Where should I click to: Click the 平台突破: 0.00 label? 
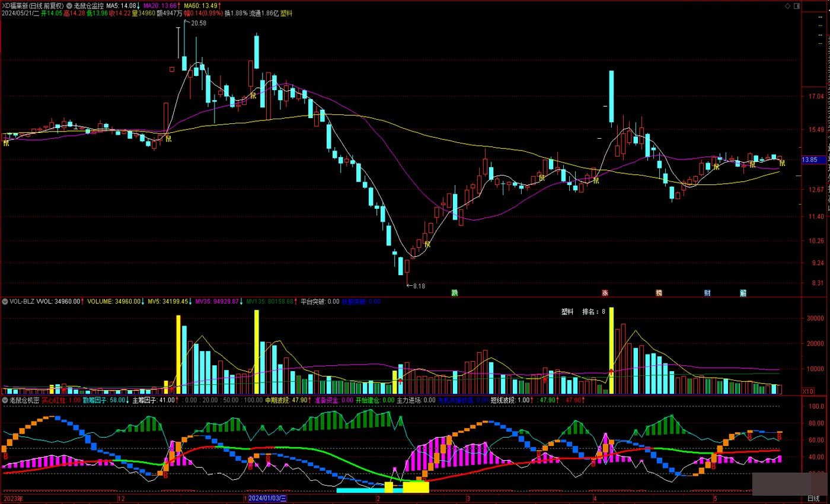(x=320, y=301)
